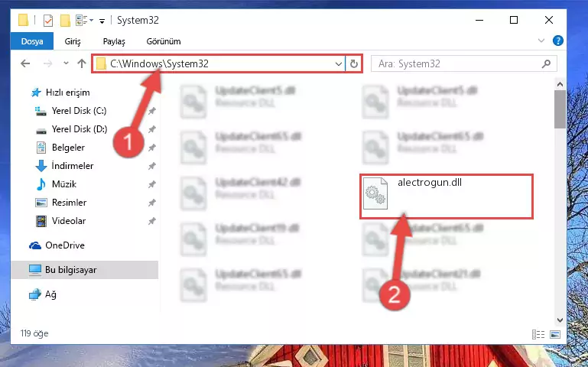Click the İndirmeler blue download arrow icon

point(41,166)
